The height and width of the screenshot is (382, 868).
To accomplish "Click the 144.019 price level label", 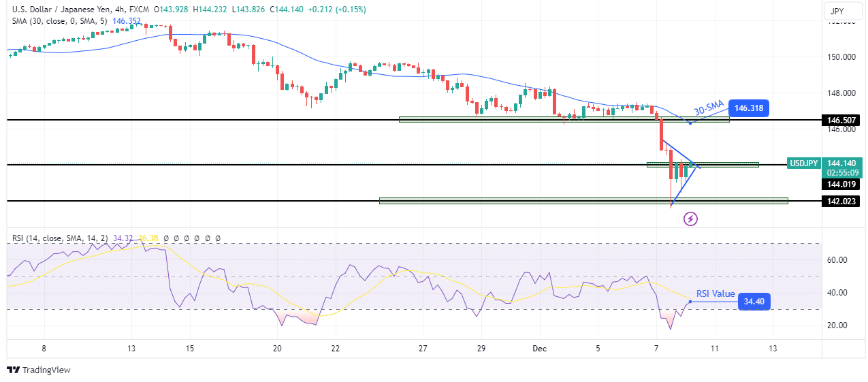I will click(841, 184).
